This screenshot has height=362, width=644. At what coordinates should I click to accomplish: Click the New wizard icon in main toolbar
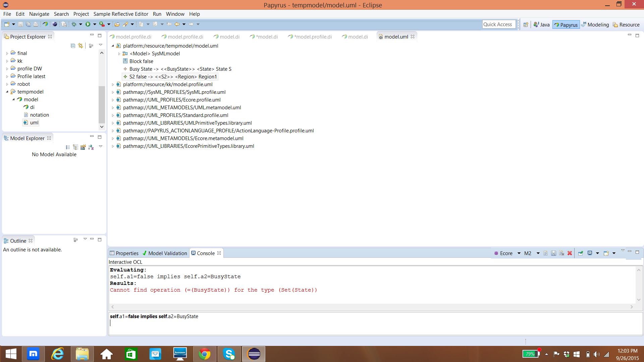point(7,24)
